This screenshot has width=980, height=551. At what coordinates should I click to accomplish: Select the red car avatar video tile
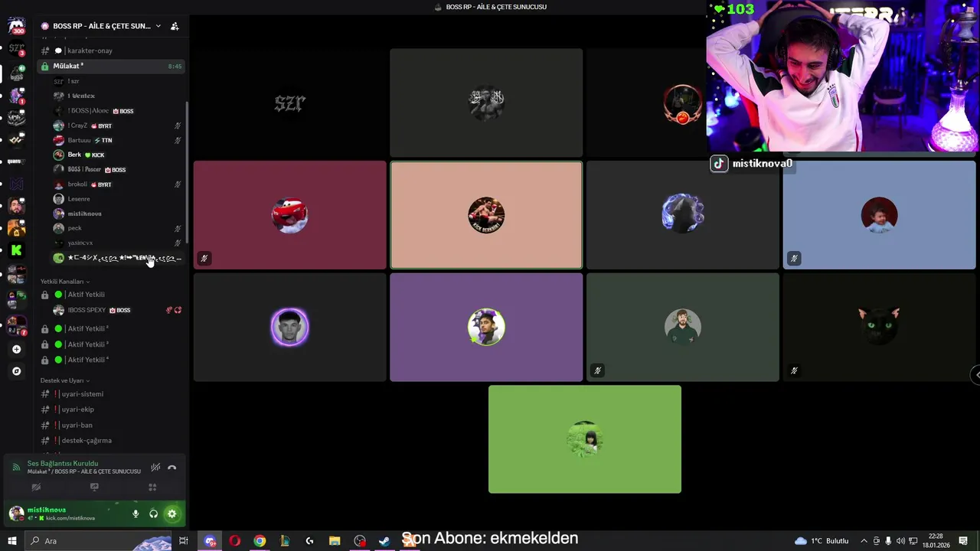tap(289, 215)
